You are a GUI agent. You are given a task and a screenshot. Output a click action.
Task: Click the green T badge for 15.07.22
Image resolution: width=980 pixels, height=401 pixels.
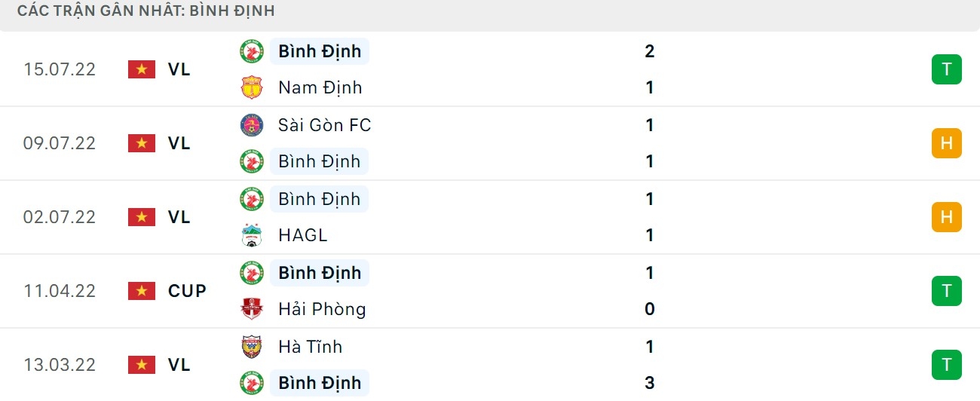(946, 69)
